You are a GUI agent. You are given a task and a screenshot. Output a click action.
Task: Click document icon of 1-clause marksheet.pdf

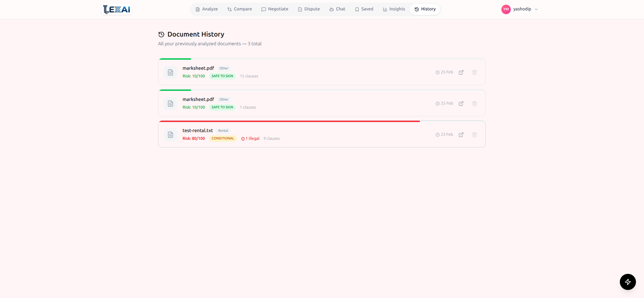pyautogui.click(x=170, y=104)
